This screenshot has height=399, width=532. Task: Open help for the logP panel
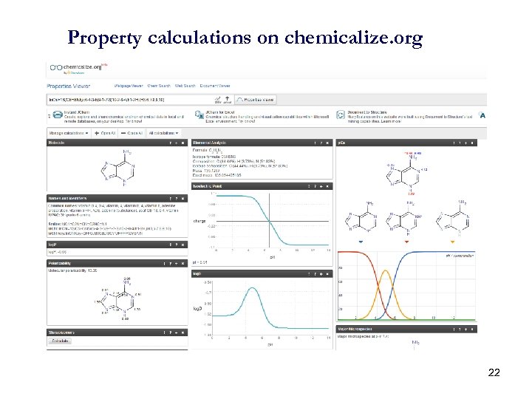(177, 245)
